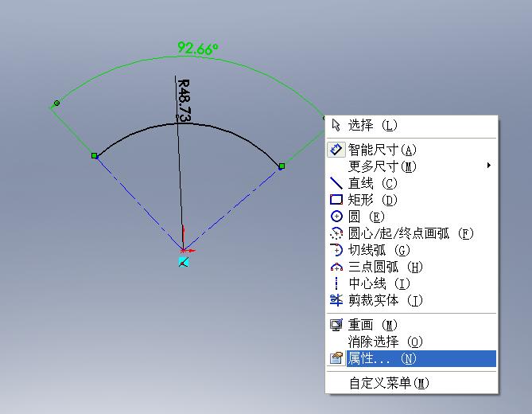532x414 pixels.
Task: Open 自定义菜单(M) entry
Action: pos(412,383)
